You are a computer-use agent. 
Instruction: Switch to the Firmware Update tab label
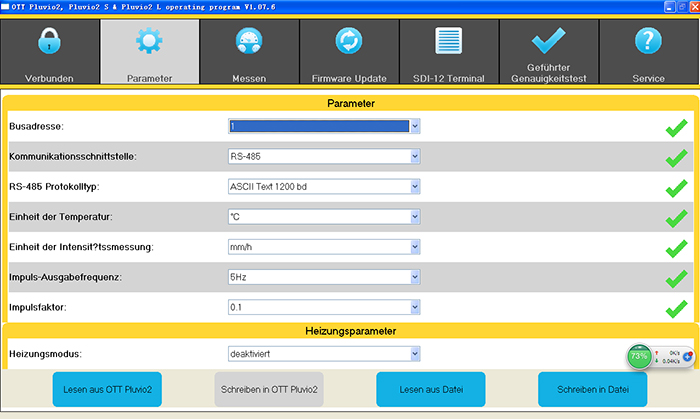coord(349,79)
